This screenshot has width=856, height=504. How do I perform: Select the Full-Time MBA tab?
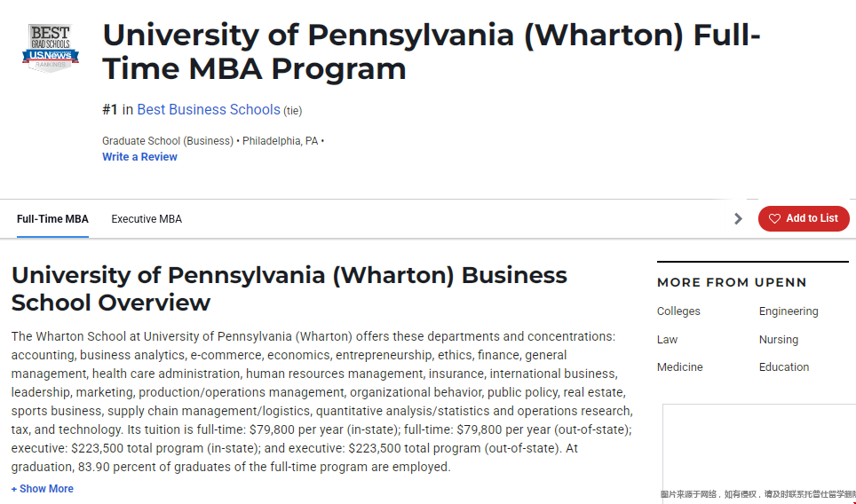pos(52,219)
